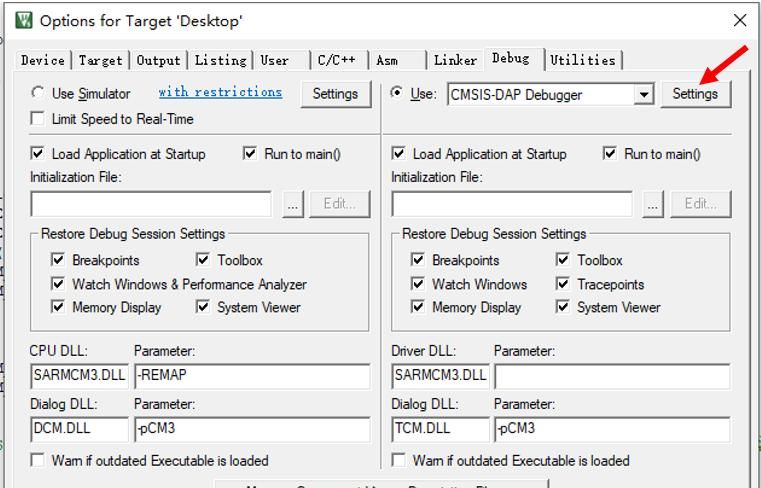Screen dimensions: 761x488
Task: Toggle Limit Speed to Real-Time checkbox
Action: (x=38, y=119)
